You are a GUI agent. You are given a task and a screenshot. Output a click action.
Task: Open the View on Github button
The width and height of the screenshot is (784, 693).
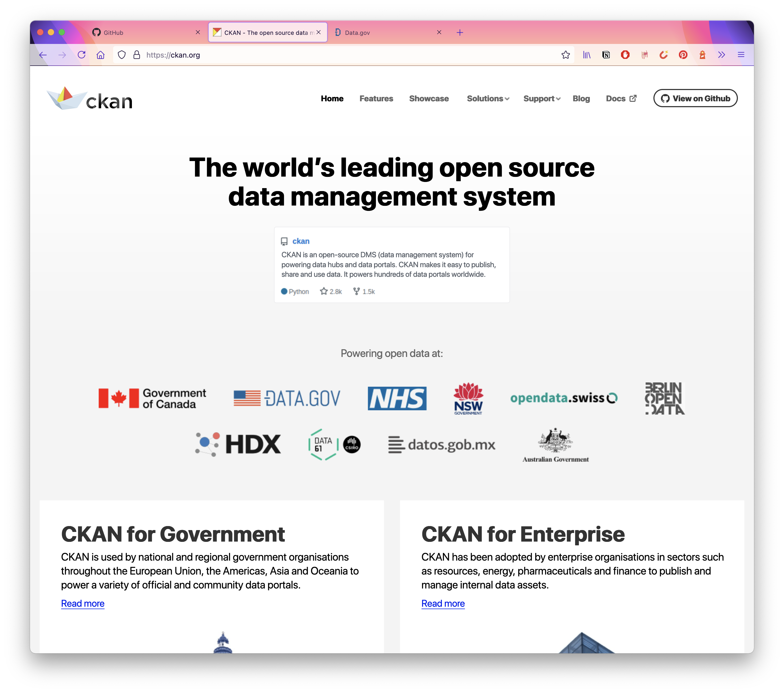tap(696, 98)
